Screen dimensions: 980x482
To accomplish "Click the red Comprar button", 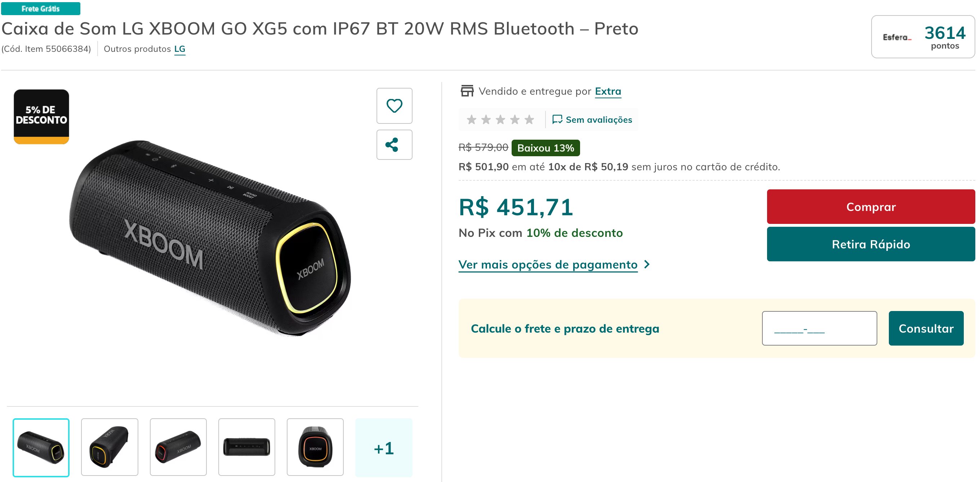I will (x=871, y=207).
